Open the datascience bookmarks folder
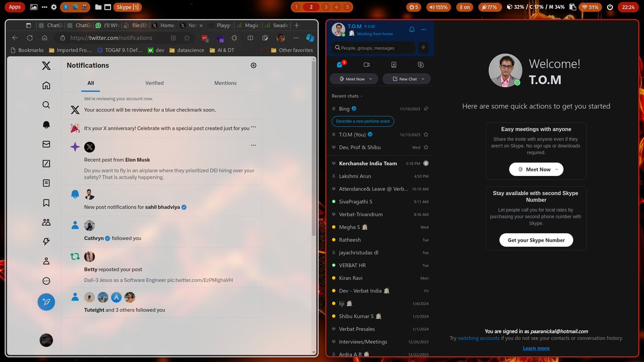 pyautogui.click(x=188, y=50)
